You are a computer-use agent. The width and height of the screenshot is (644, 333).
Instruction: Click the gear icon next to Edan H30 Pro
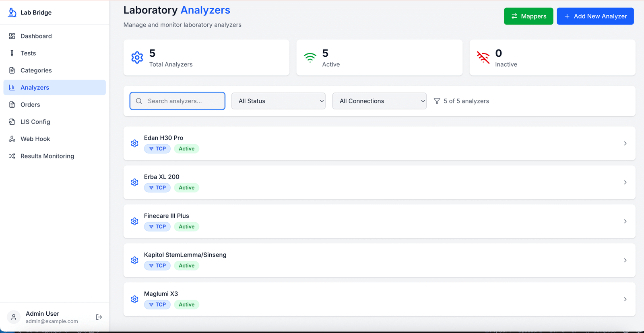[135, 144]
